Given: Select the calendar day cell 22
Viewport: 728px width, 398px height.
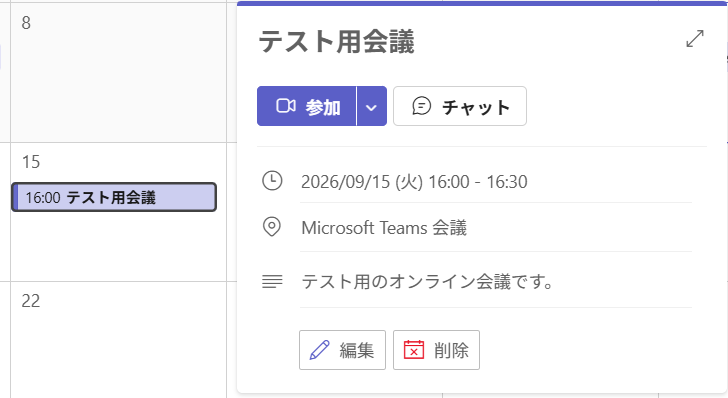Looking at the screenshot, I should pyautogui.click(x=118, y=339).
